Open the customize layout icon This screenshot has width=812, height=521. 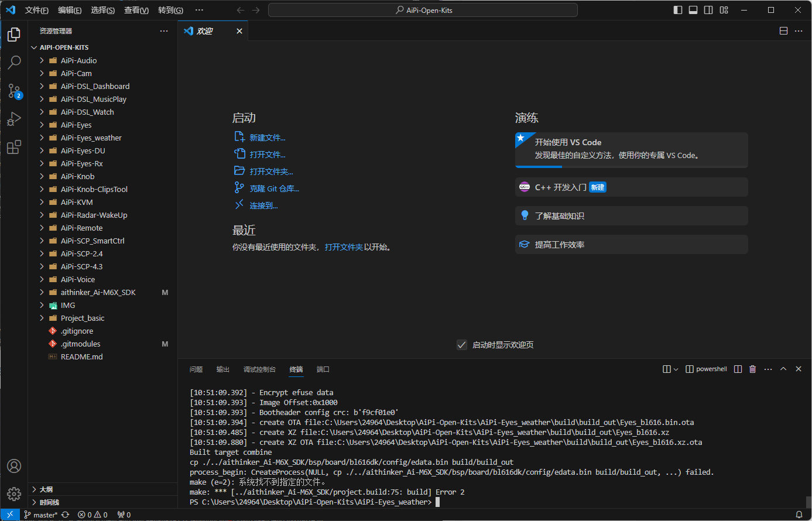tap(724, 10)
